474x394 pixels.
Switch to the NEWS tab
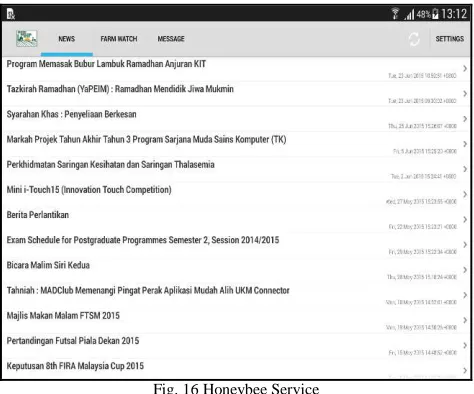(67, 39)
